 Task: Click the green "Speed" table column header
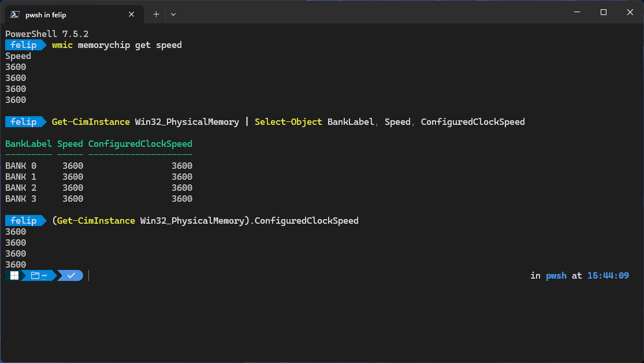click(x=70, y=144)
